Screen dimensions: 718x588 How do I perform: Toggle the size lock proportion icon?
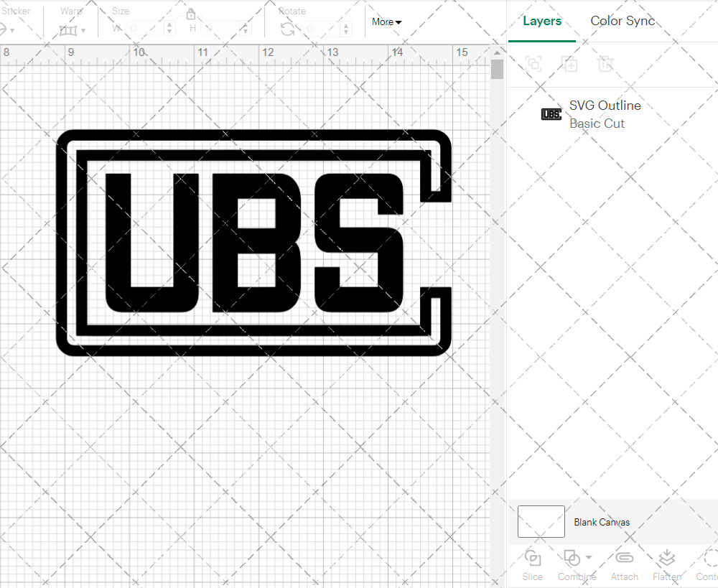[x=191, y=14]
